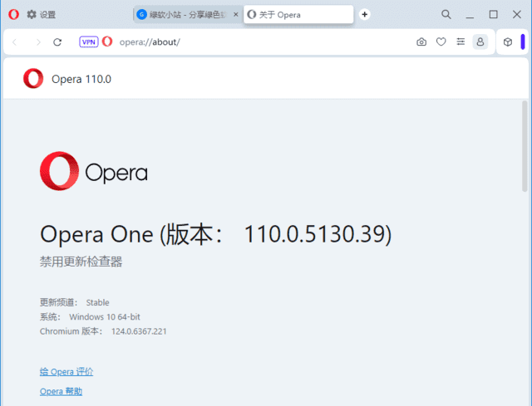Click the 禁用更新检查器 text
Screen dimensions: 532x406
click(x=81, y=262)
